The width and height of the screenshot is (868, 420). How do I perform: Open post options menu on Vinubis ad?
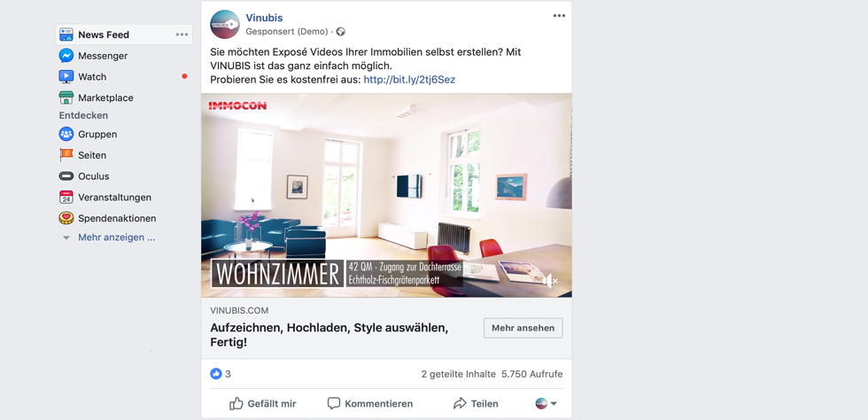559,16
